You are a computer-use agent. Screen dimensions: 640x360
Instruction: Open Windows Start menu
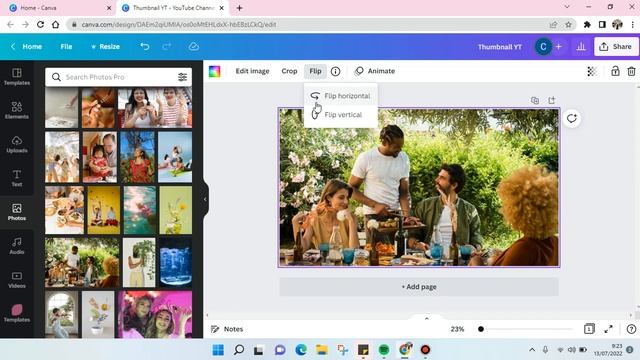click(x=218, y=350)
